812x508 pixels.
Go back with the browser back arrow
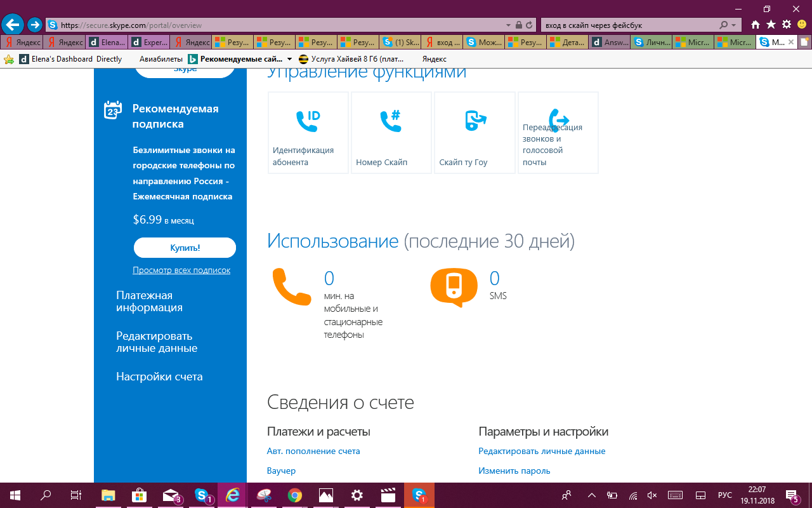[x=13, y=25]
